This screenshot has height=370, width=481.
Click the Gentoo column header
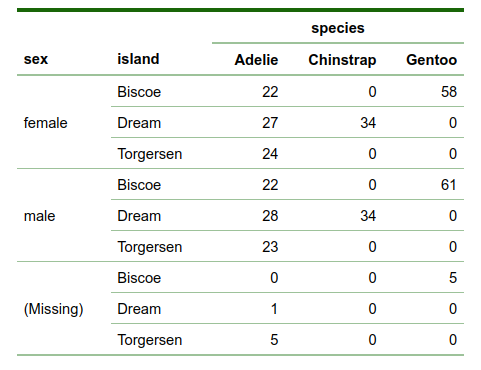pos(431,60)
